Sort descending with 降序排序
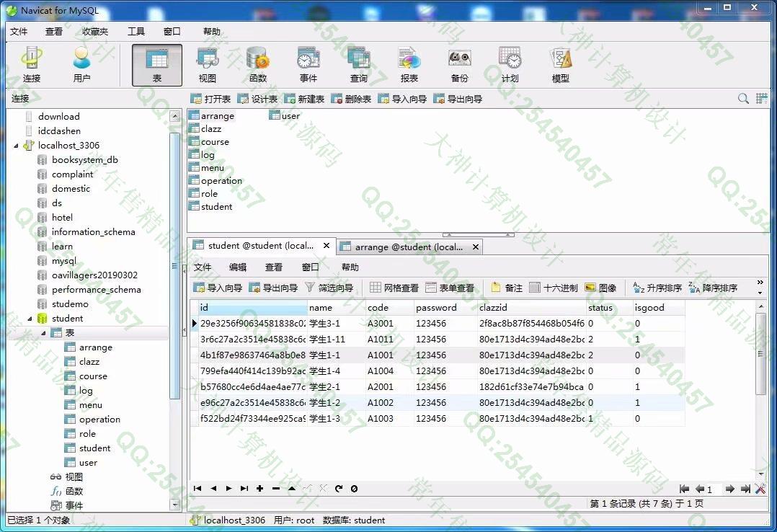 tap(713, 288)
